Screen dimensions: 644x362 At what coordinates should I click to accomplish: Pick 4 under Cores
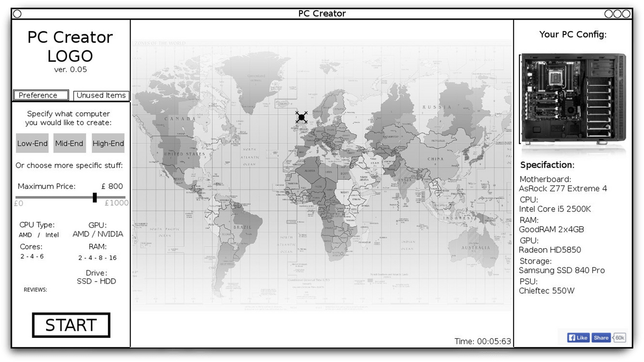point(32,256)
